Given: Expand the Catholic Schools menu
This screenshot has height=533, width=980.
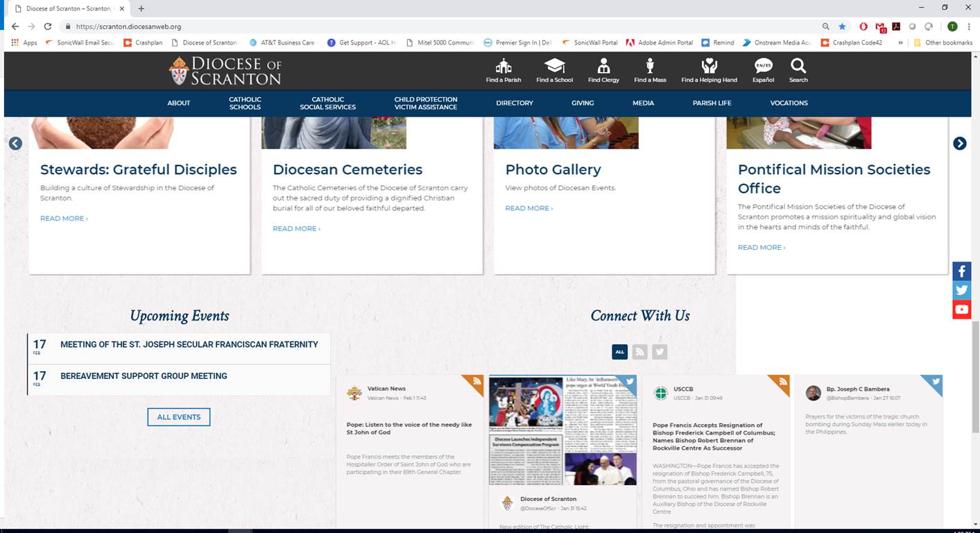Looking at the screenshot, I should click(x=245, y=103).
